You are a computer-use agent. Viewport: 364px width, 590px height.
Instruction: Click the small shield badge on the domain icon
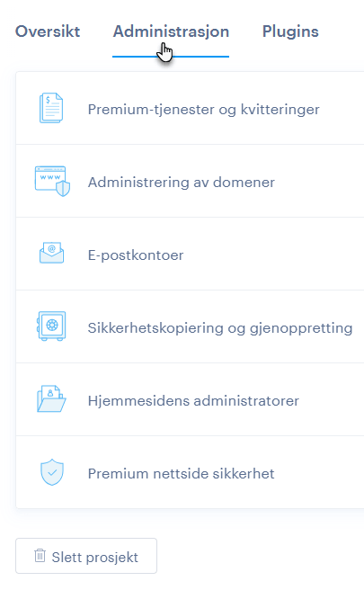(x=63, y=188)
